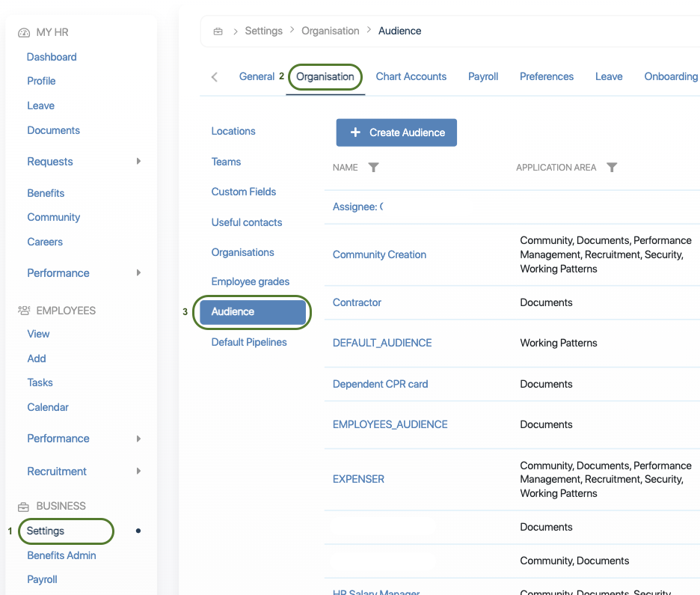
Task: Select the Preferences tab
Action: pos(547,76)
